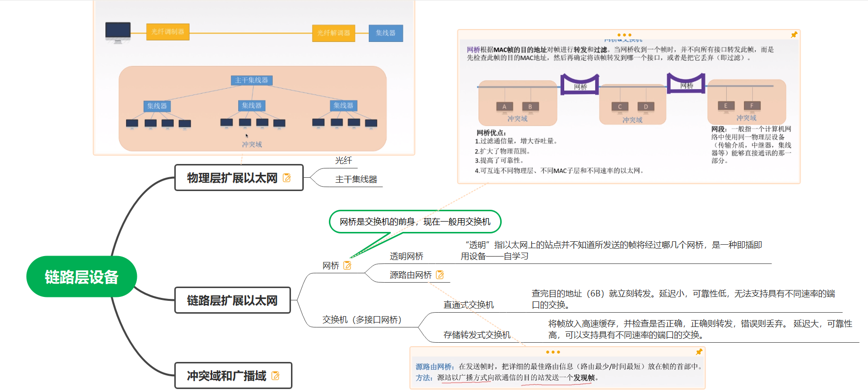Image resolution: width=868 pixels, height=390 pixels.
Task: Select the 光纤 child node
Action: [344, 161]
